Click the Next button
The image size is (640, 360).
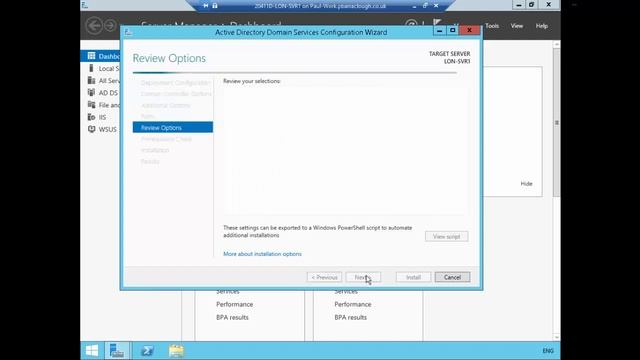tap(363, 277)
